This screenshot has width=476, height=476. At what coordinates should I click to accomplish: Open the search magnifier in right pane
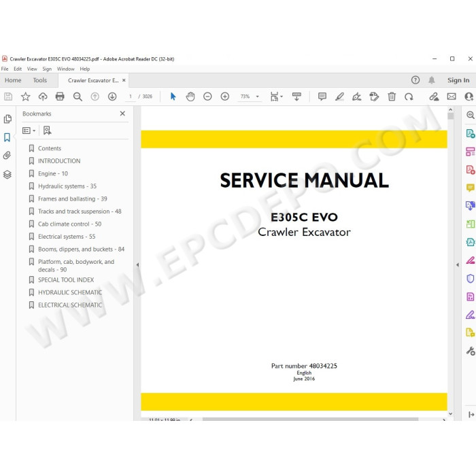[x=471, y=115]
